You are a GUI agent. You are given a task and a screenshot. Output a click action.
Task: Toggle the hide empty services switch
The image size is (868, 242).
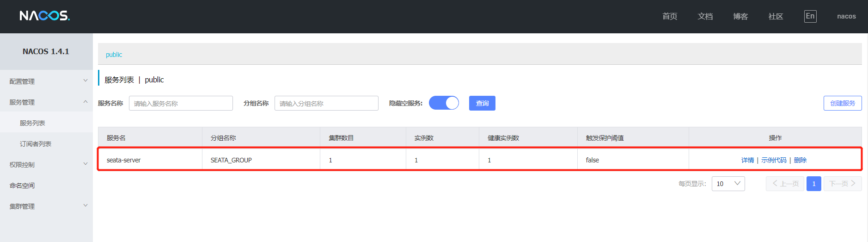[444, 103]
